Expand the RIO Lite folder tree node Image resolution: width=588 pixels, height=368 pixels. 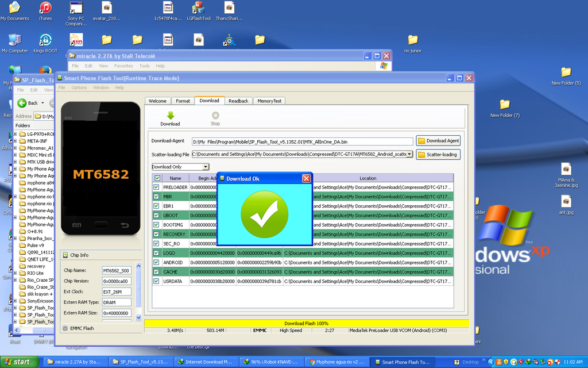point(16,273)
